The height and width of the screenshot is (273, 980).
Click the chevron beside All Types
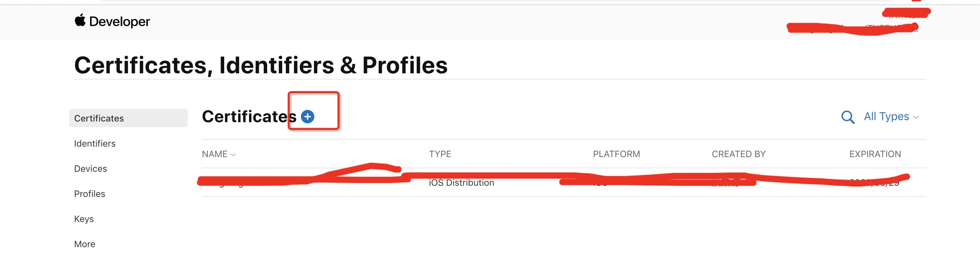point(916,118)
